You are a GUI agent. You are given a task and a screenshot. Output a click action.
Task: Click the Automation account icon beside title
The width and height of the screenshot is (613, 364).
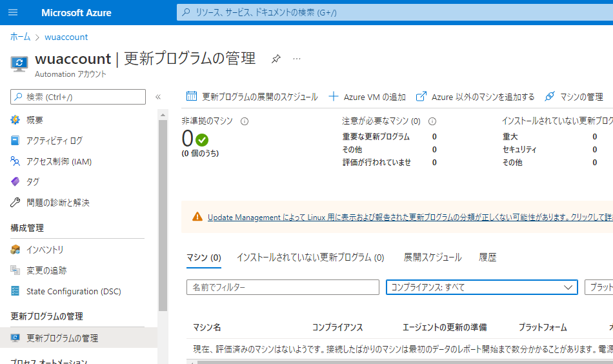pos(19,64)
